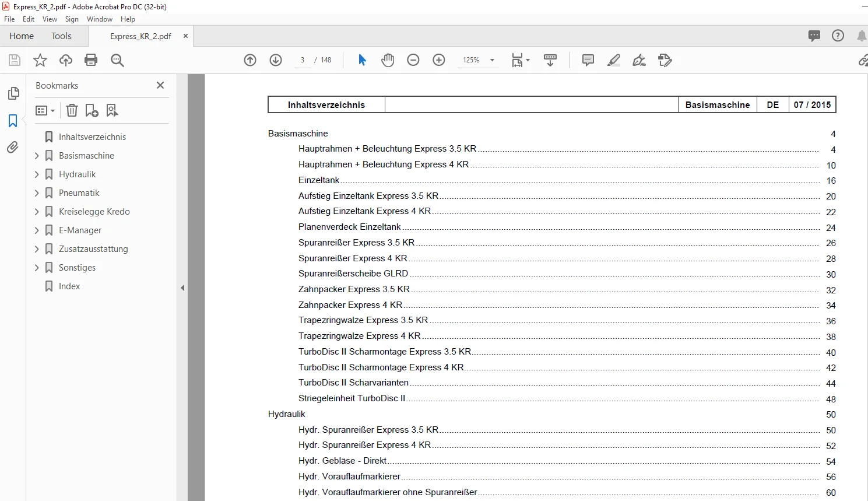
Task: Toggle the Bookmarks panel icon
Action: (13, 121)
